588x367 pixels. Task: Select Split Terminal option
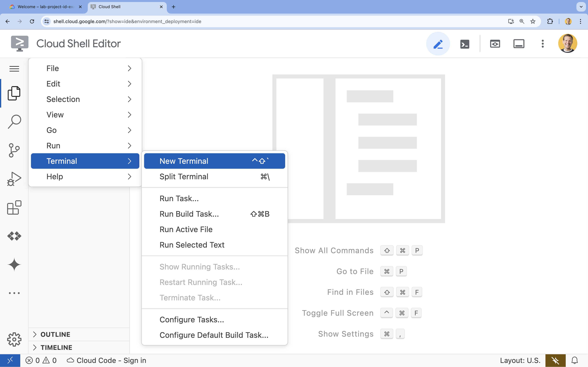[184, 176]
